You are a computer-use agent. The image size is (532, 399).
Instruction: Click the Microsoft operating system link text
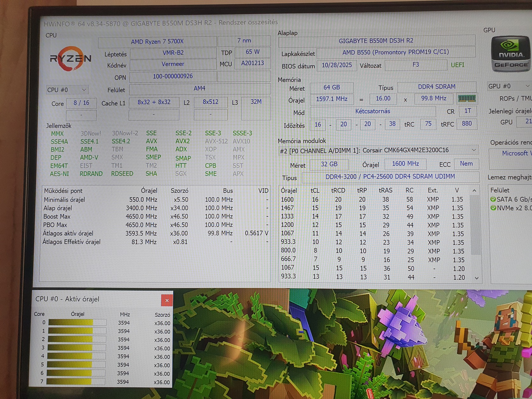click(x=515, y=153)
